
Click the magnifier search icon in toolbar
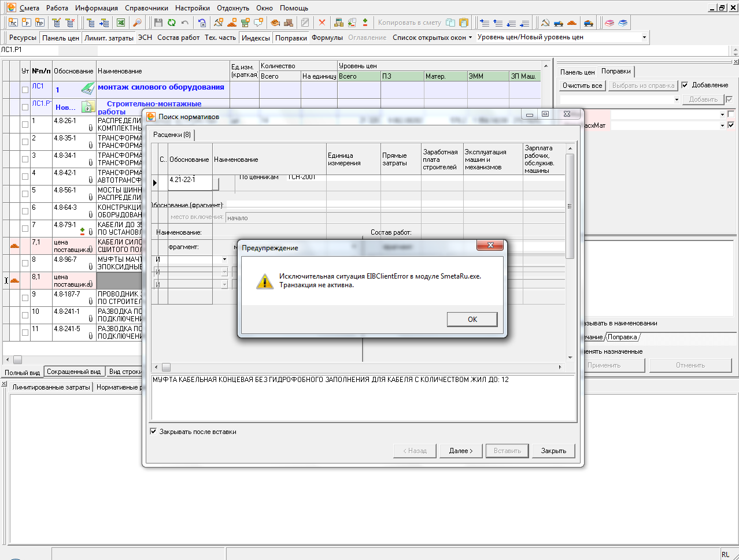(137, 23)
